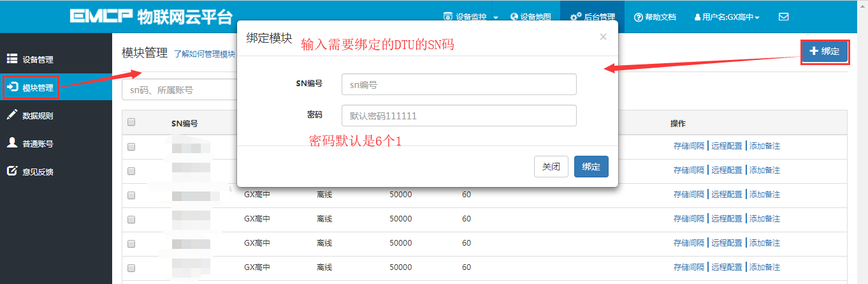Tick the select-all checkbox in table header
The width and height of the screenshot is (868, 284).
tap(131, 122)
